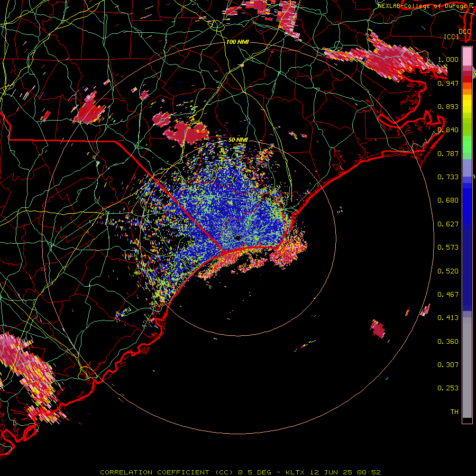This screenshot has height=476, width=476.
Task: Select the 0.680 scale value
Action: (448, 200)
